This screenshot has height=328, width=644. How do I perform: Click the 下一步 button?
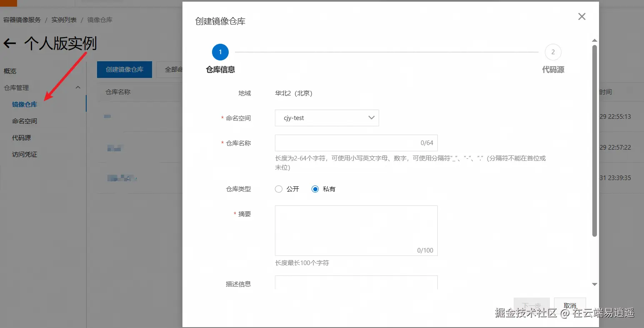(x=532, y=305)
